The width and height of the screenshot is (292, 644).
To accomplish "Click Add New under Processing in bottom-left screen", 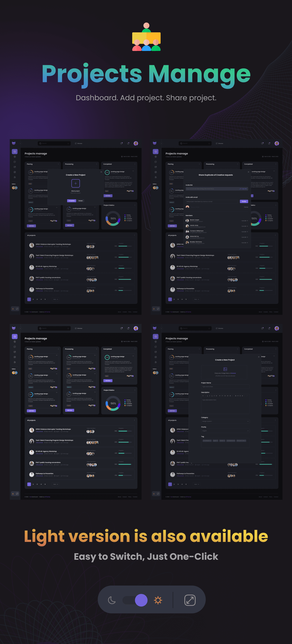I will pos(69,410).
